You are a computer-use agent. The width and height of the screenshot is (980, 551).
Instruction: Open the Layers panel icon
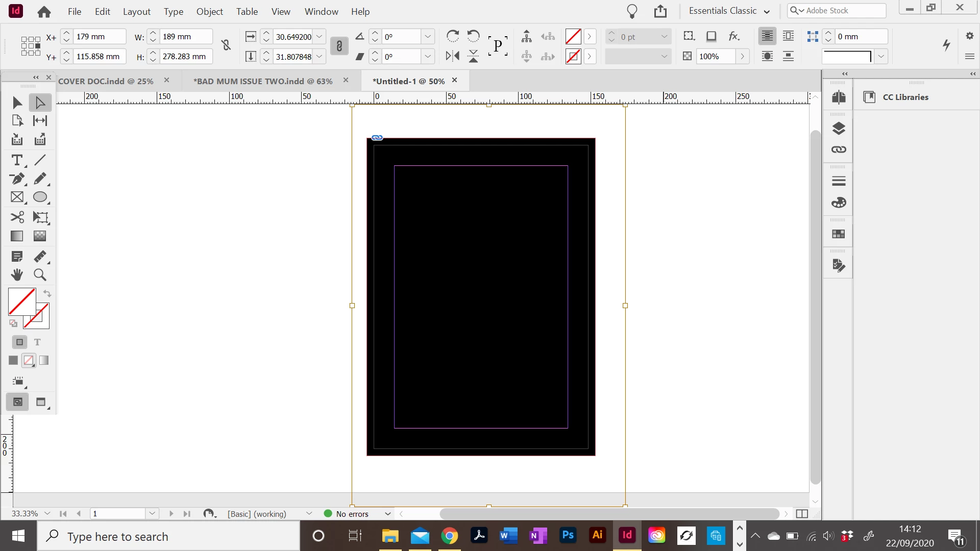(x=839, y=128)
